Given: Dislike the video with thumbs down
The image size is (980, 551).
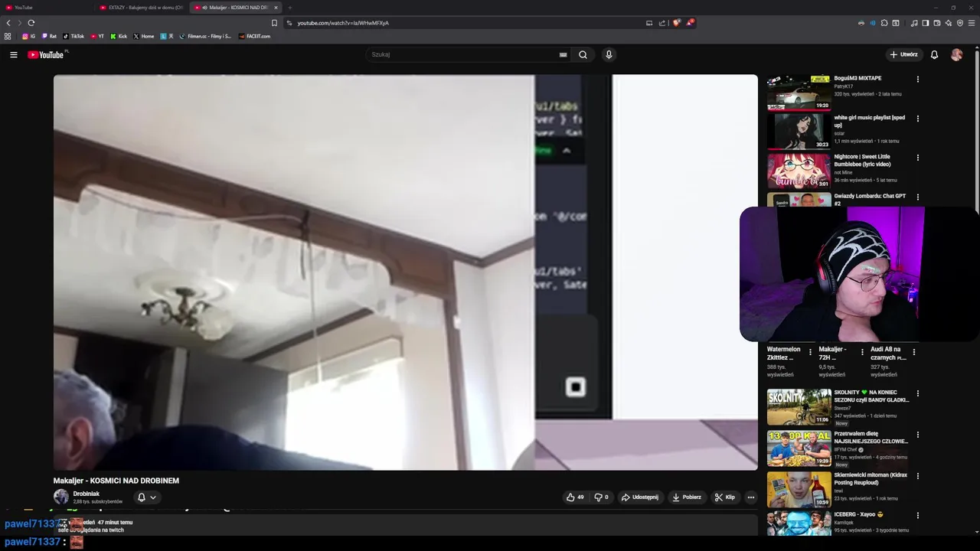Looking at the screenshot, I should click(601, 497).
